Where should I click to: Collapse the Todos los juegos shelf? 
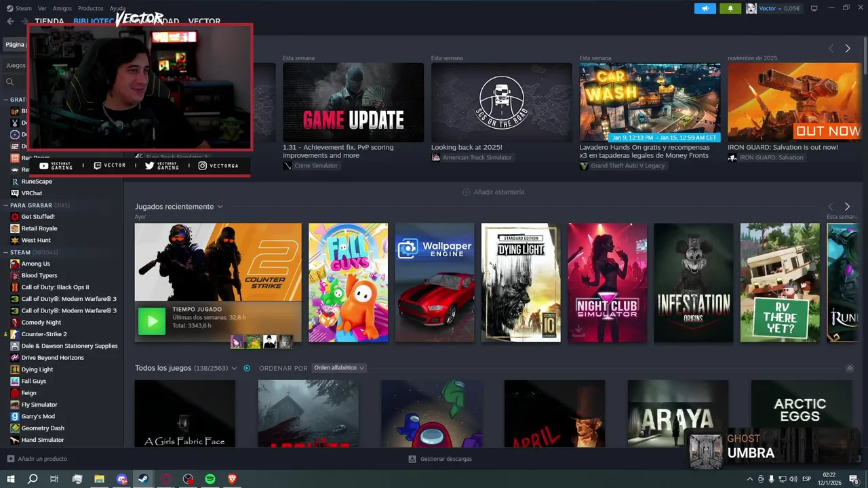(x=850, y=368)
